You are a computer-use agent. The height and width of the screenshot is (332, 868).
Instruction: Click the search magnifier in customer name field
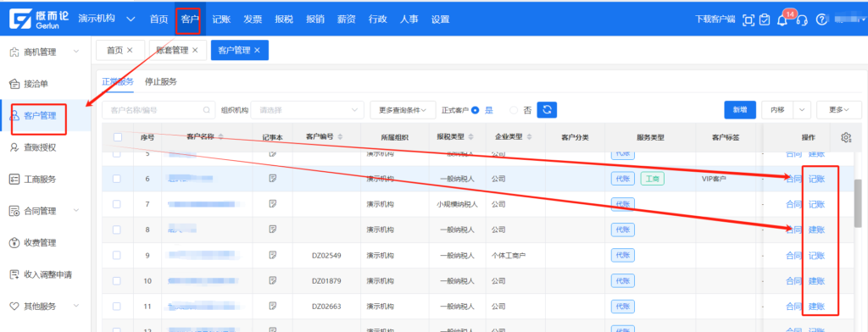(207, 110)
